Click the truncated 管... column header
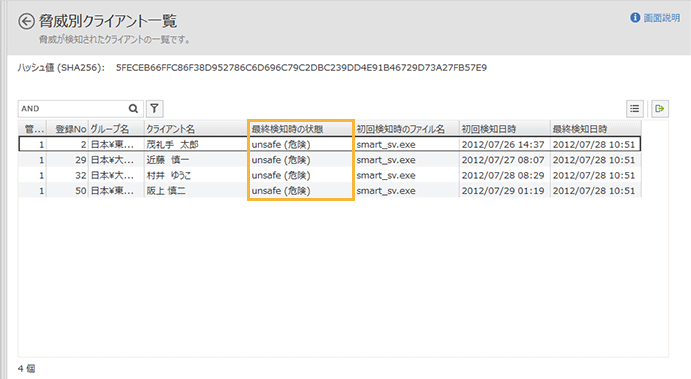Image resolution: width=691 pixels, height=379 pixels. click(33, 129)
